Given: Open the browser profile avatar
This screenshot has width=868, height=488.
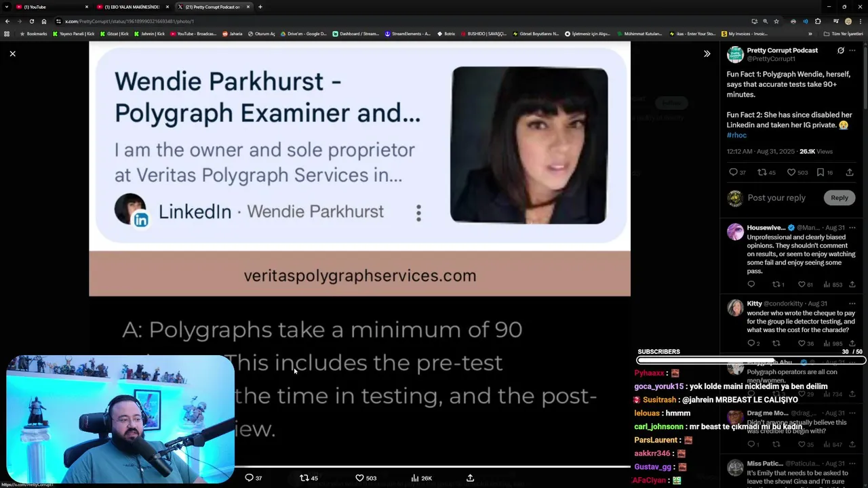Looking at the screenshot, I should (x=848, y=21).
